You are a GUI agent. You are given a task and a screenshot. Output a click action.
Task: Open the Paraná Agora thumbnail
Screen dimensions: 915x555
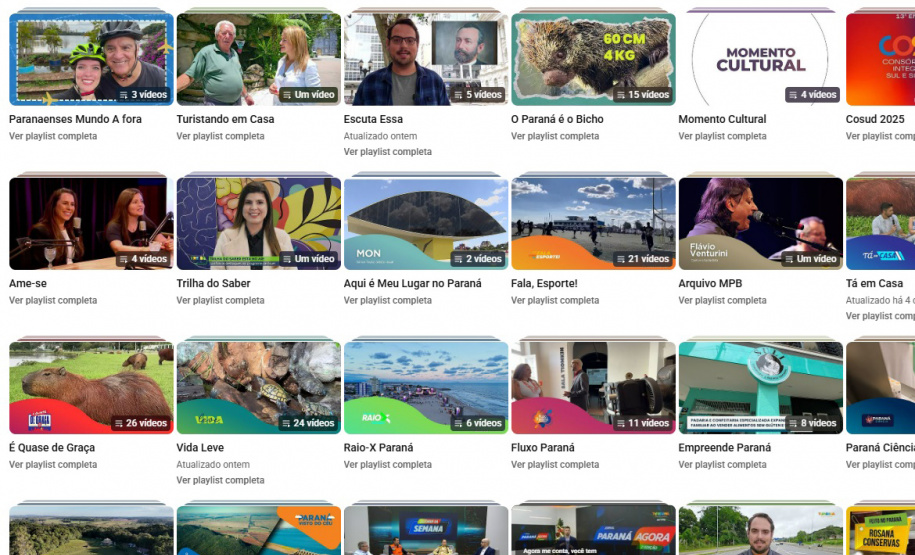coord(593,530)
